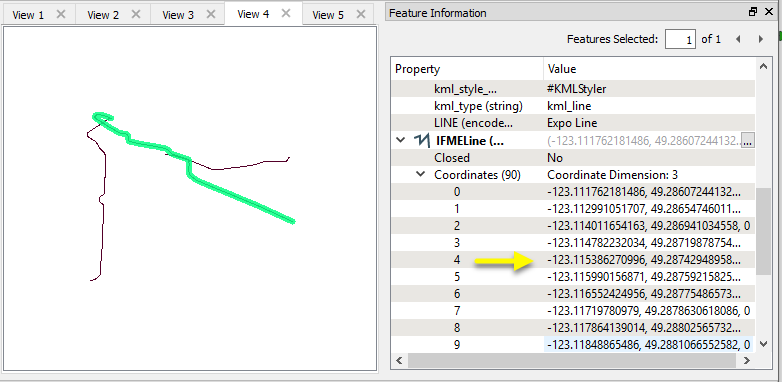Open the IFMELine geometry ellipsis button
Viewport: 782px width, 382px height.
(747, 141)
